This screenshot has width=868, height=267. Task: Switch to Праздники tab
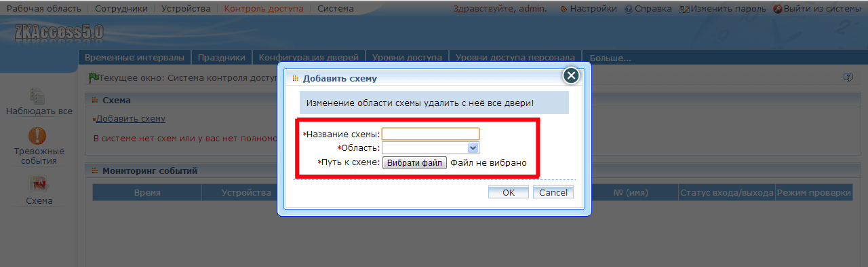pyautogui.click(x=222, y=58)
